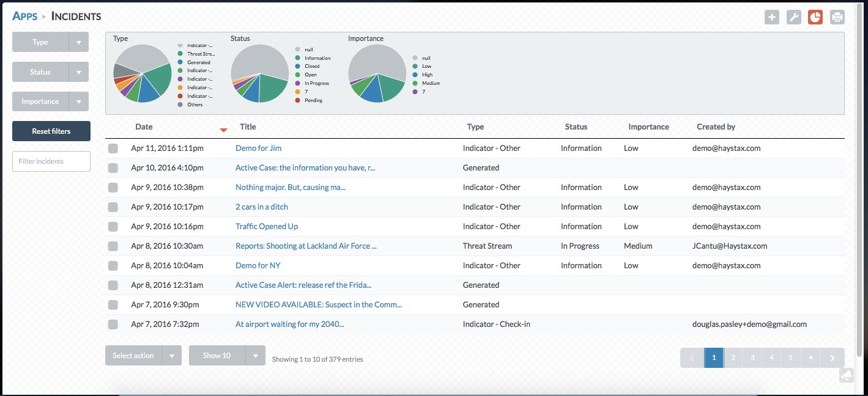Go to page 3 of incidents
The image size is (868, 396).
pyautogui.click(x=752, y=358)
